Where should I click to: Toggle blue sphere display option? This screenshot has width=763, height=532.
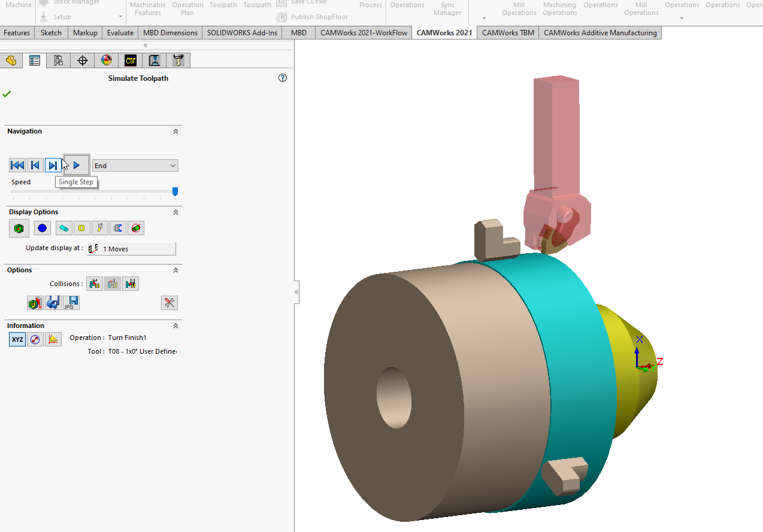pyautogui.click(x=42, y=228)
